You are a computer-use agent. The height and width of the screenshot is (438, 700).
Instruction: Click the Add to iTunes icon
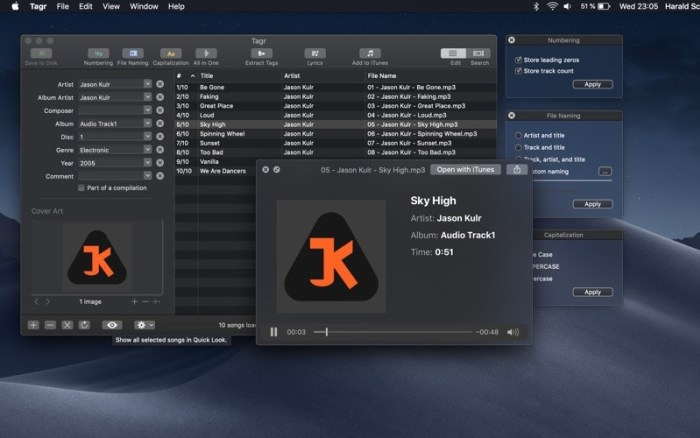[370, 53]
